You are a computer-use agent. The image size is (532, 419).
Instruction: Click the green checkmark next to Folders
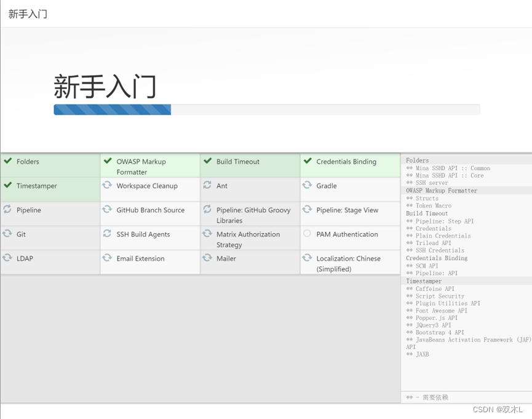tap(8, 161)
